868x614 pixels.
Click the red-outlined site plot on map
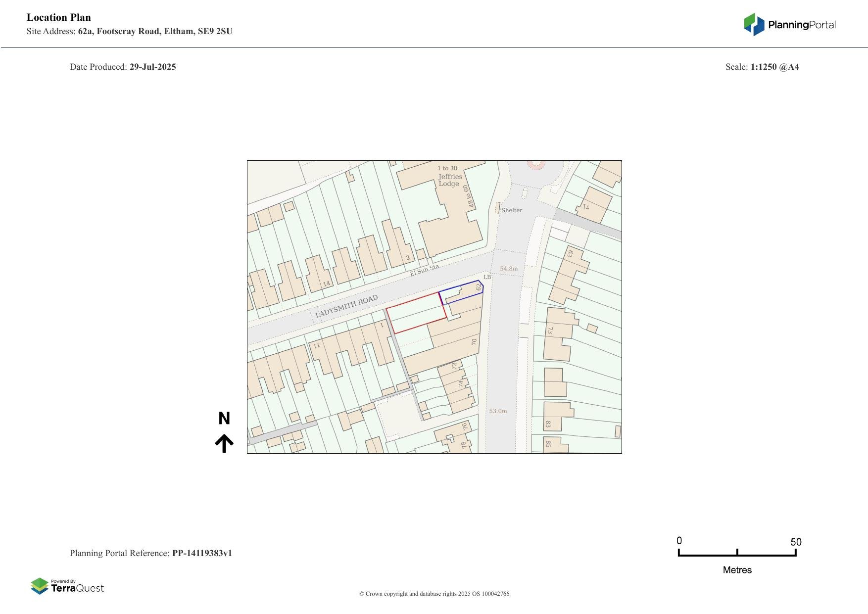416,313
